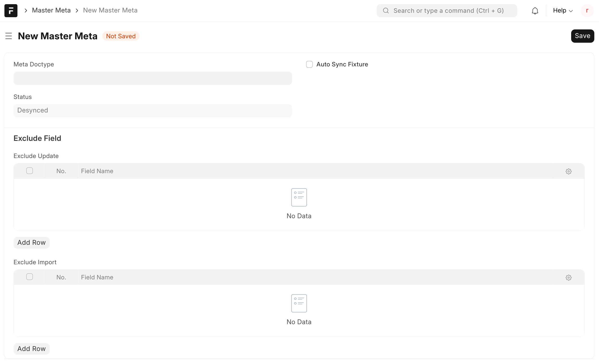Viewport: 599px width, 364px height.
Task: Open the Meta Doctype link field
Action: (153, 78)
